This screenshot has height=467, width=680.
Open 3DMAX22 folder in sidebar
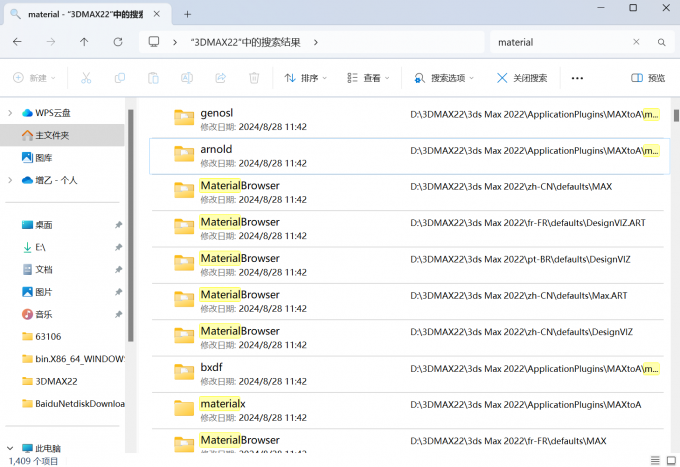49,381
